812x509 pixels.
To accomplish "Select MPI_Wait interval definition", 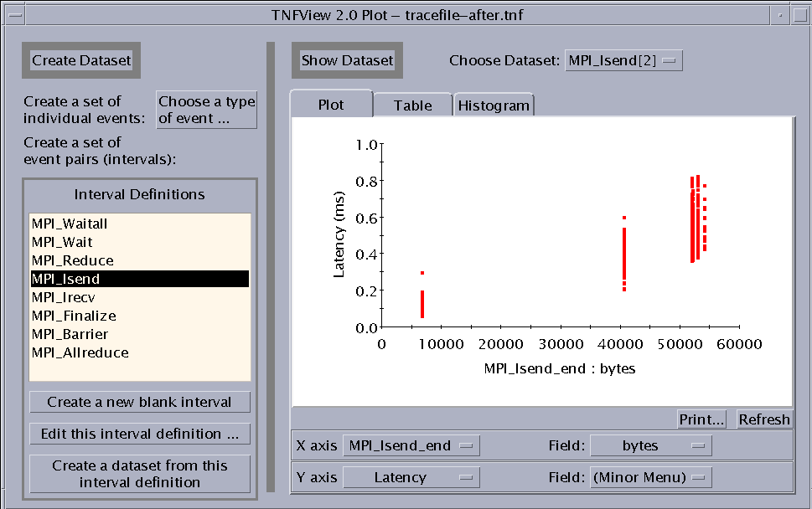I will tap(140, 242).
